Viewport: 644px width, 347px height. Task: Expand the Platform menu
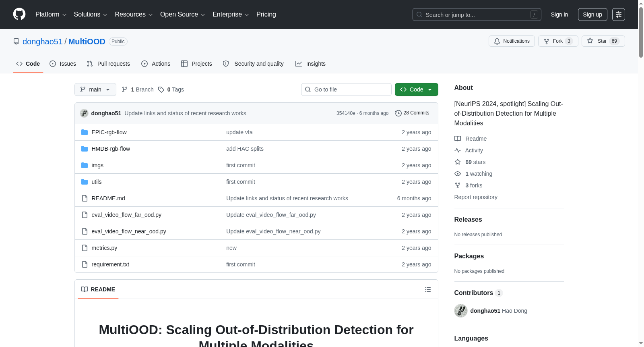[x=51, y=15]
